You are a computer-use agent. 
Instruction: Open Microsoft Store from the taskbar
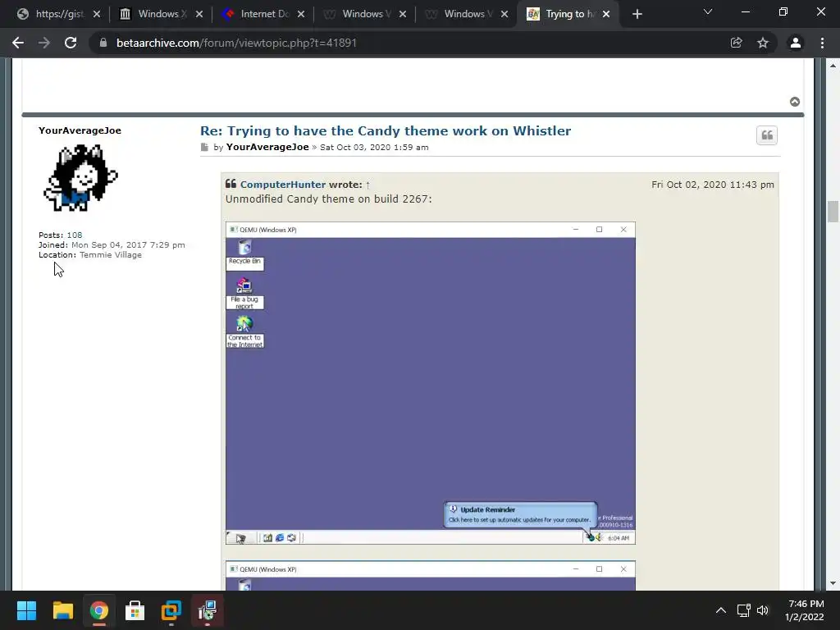(x=135, y=610)
